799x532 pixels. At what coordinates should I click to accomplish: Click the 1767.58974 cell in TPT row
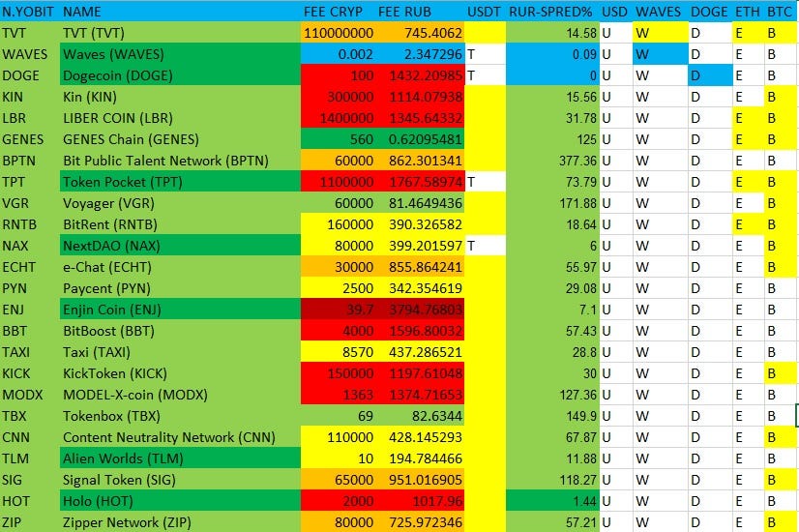[420, 182]
